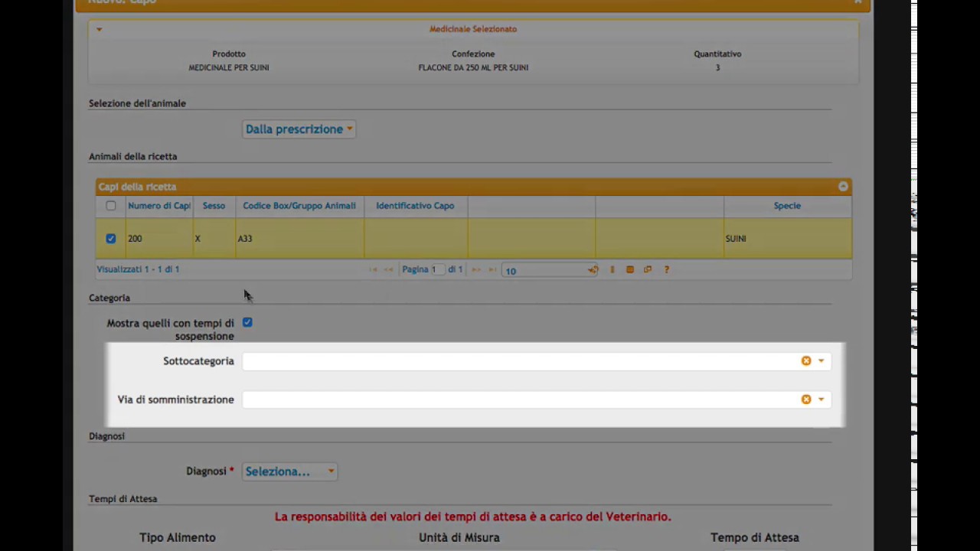Go to last page in pager
The image size is (980, 551).
(492, 270)
